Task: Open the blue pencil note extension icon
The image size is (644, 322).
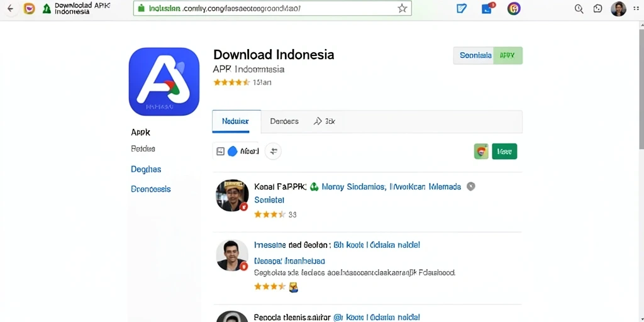Action: click(x=462, y=9)
